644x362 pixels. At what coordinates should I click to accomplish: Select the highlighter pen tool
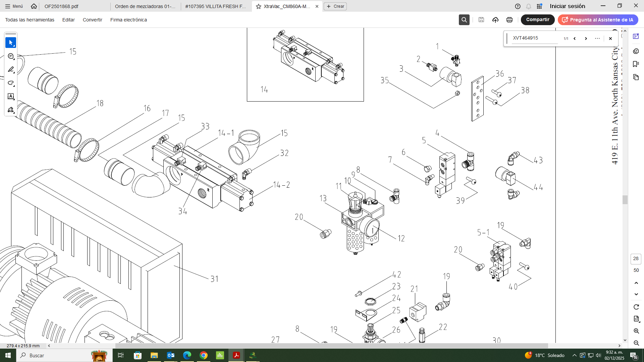11,70
